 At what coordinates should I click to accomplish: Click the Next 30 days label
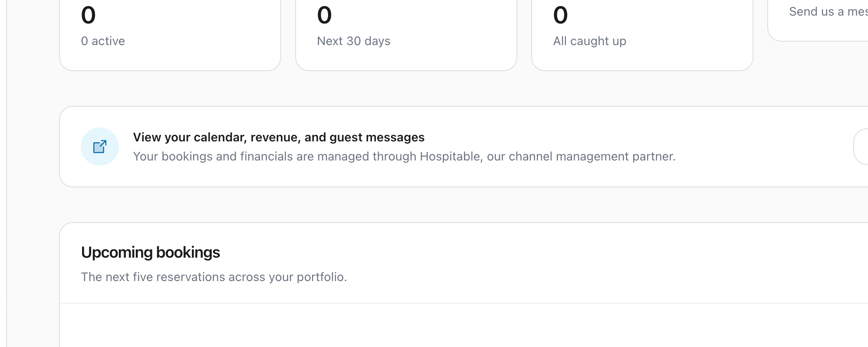[x=353, y=41]
